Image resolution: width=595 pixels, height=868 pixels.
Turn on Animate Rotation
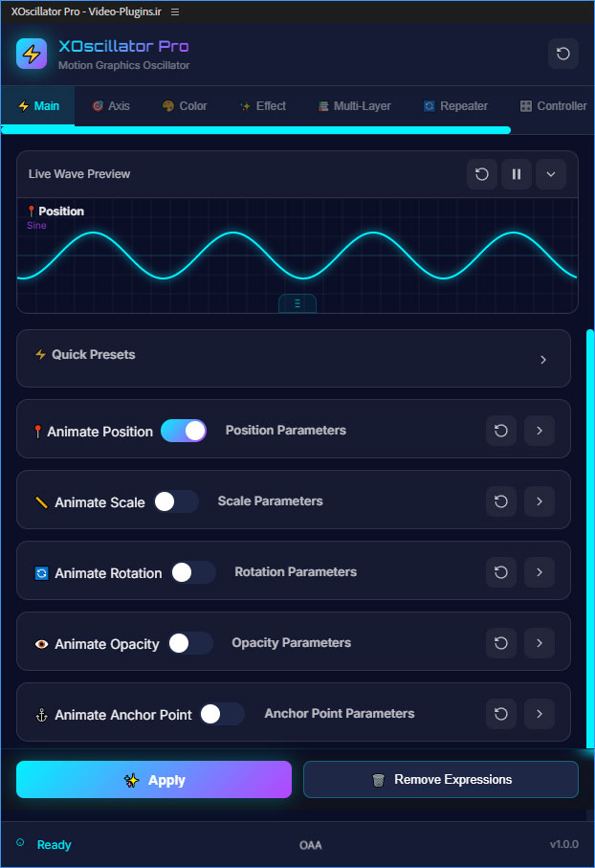[193, 572]
